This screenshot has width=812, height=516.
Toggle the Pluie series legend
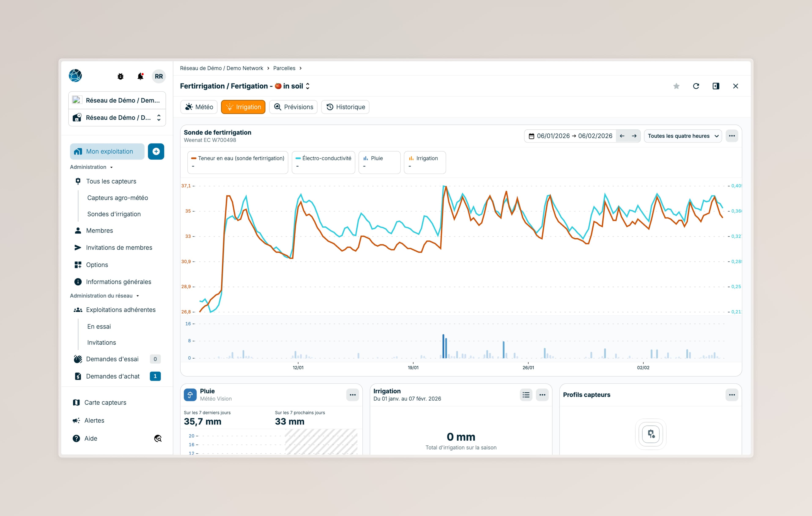pyautogui.click(x=379, y=162)
